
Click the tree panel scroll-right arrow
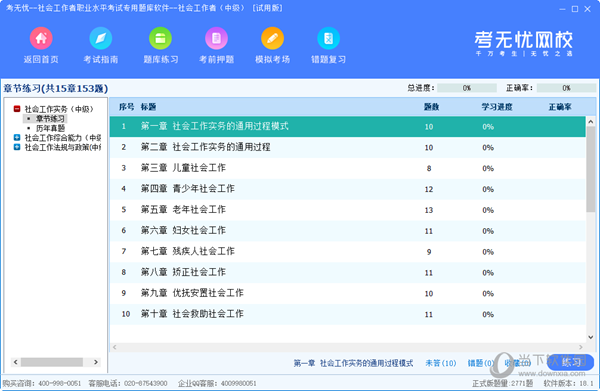[x=96, y=362]
